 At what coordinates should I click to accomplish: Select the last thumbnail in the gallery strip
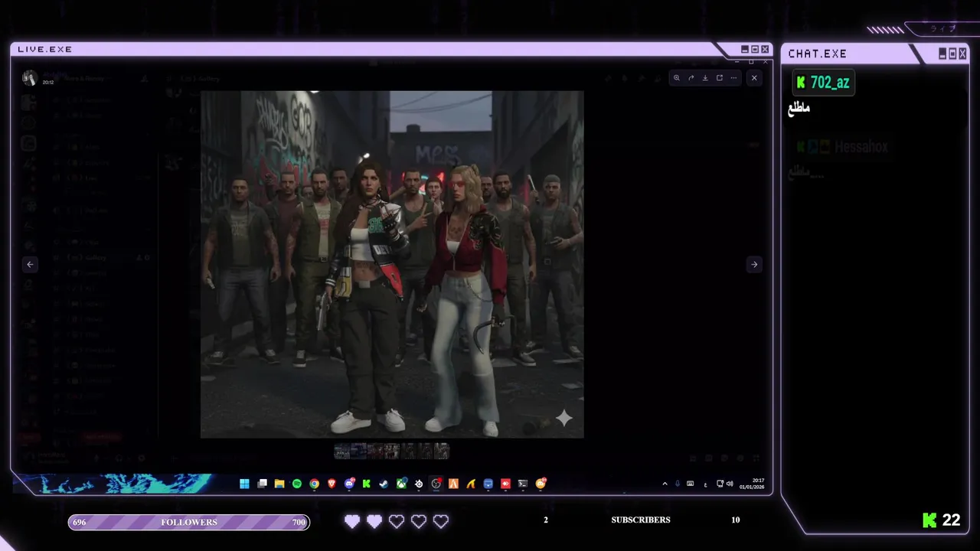click(x=442, y=452)
